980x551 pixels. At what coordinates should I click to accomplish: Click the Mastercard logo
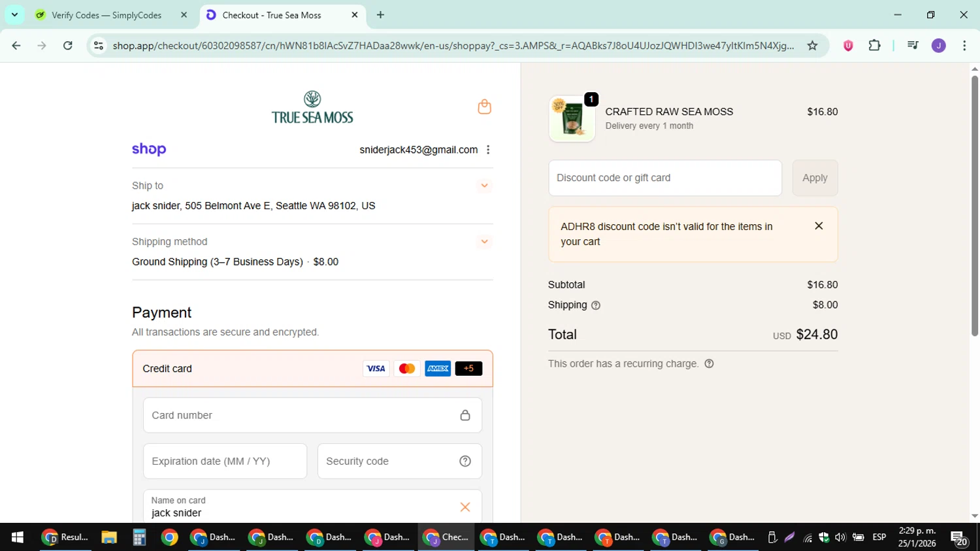tap(407, 369)
